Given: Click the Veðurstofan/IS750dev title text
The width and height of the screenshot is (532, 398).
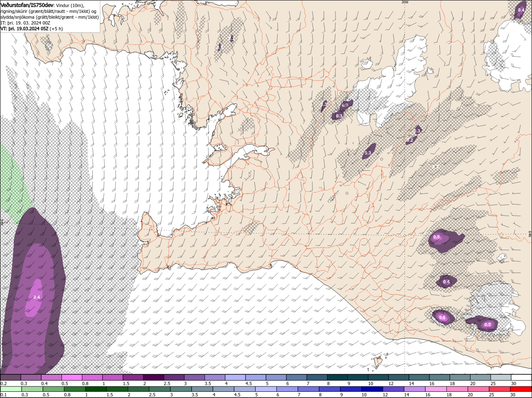Looking at the screenshot, I should coord(27,5).
